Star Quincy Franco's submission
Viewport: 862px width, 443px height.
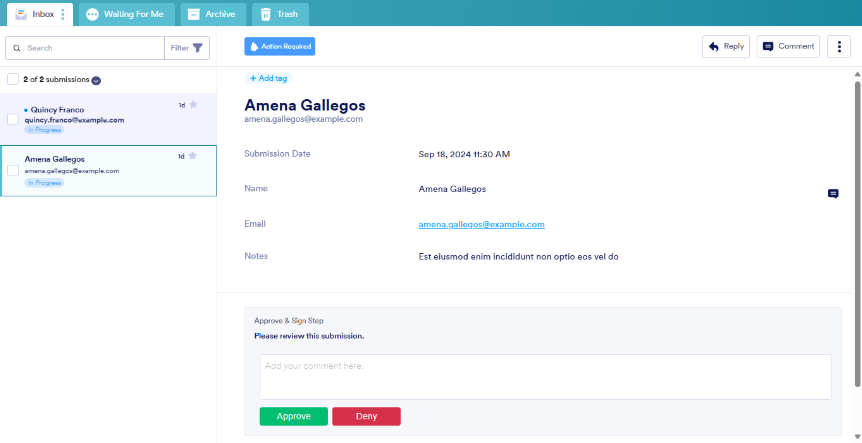193,104
